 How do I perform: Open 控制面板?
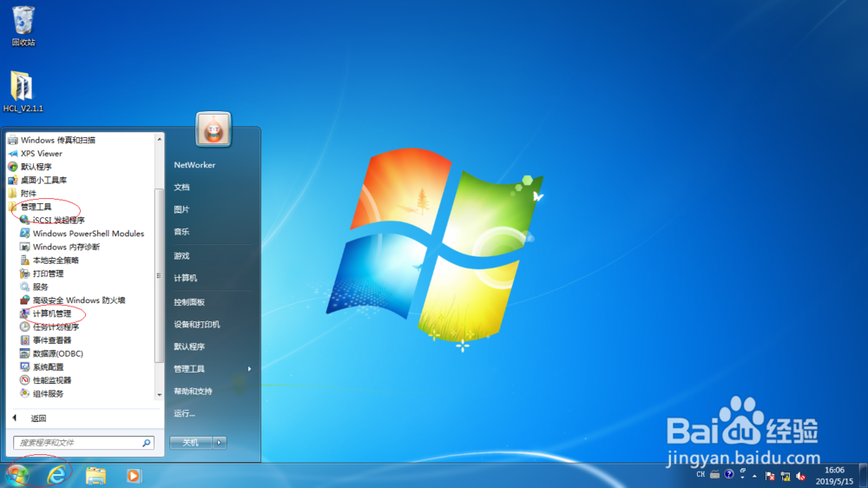click(189, 302)
